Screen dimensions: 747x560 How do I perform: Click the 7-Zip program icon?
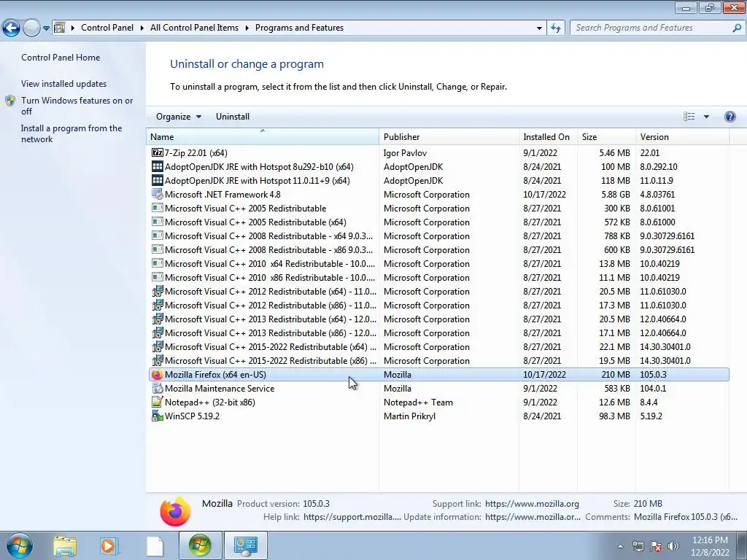click(158, 153)
